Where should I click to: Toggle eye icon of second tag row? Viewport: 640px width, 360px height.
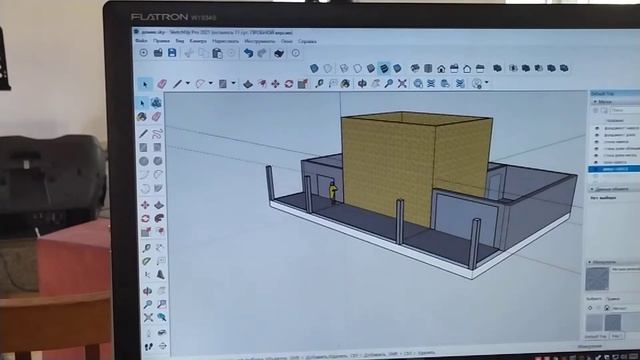pos(597,135)
